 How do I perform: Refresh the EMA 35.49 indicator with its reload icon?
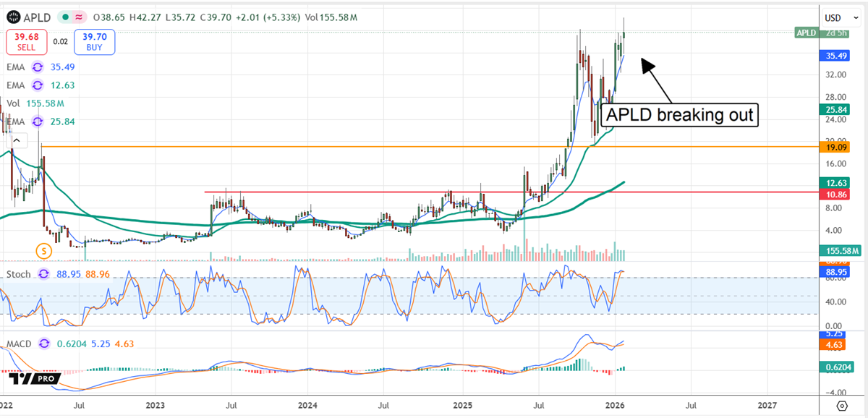38,67
